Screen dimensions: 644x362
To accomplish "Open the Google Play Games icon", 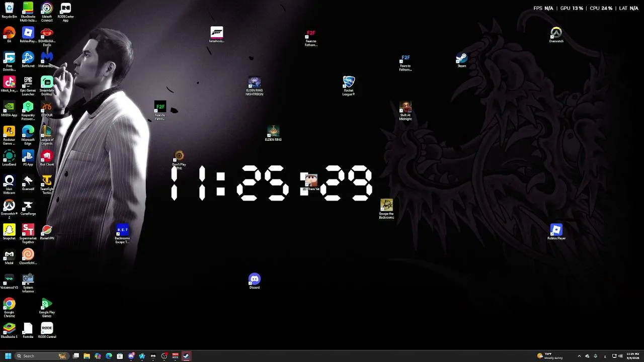I will pos(47,308).
